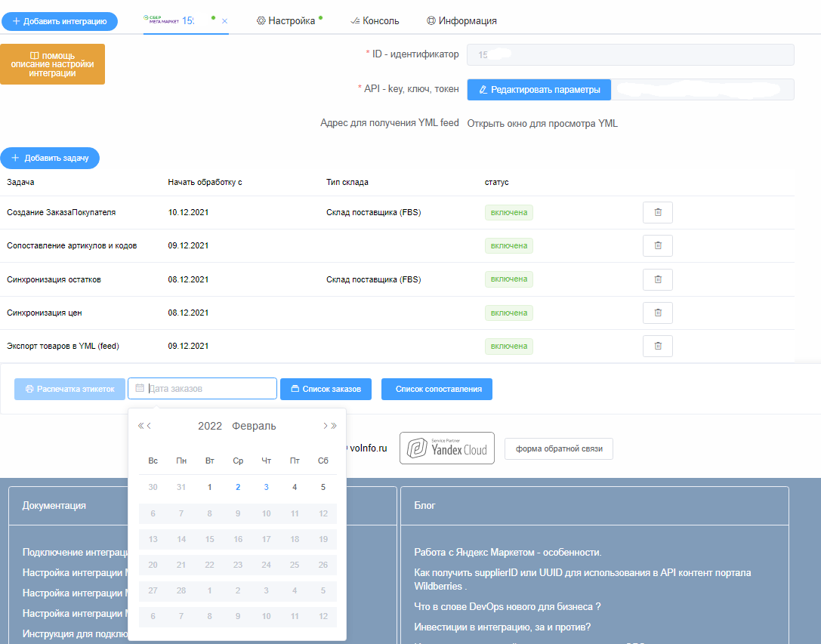This screenshot has width=821, height=644.
Task: Click Редактировать параметры button
Action: pos(539,90)
